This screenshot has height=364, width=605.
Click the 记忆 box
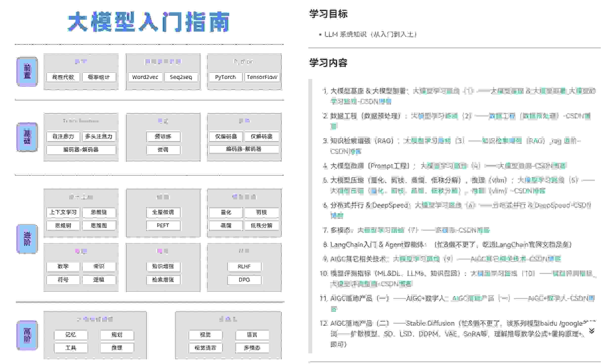(x=71, y=335)
